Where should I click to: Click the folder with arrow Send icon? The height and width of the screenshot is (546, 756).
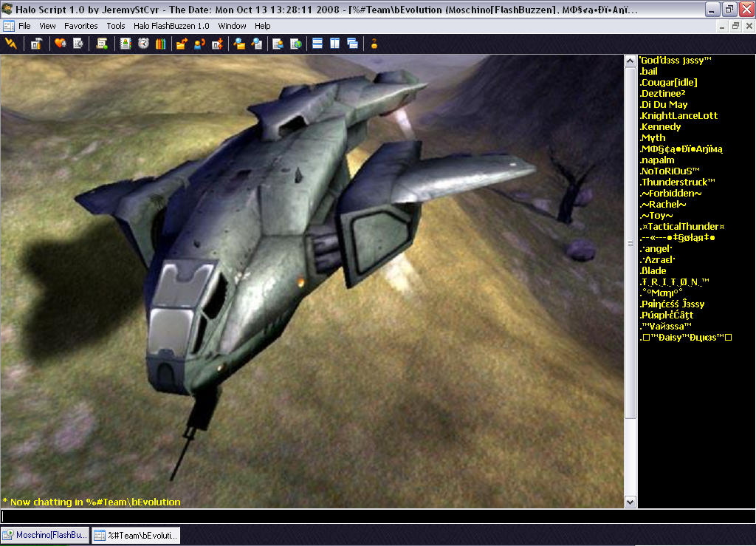(182, 44)
